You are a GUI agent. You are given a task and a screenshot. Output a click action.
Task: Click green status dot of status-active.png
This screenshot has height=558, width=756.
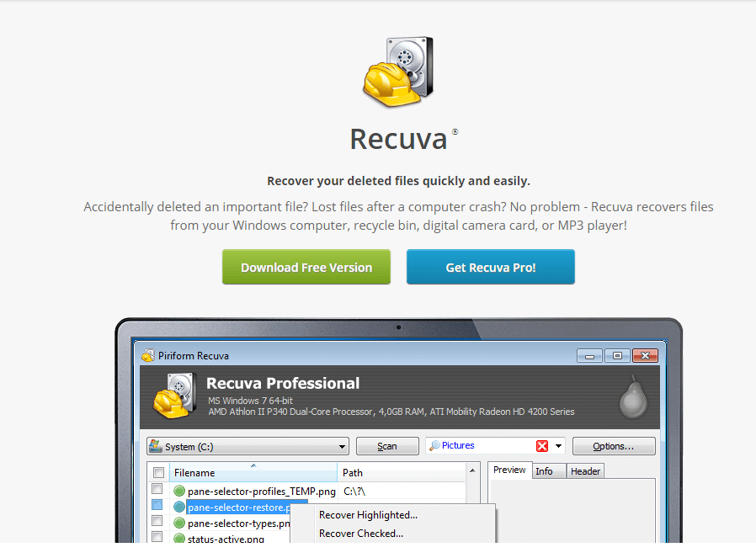tap(179, 538)
